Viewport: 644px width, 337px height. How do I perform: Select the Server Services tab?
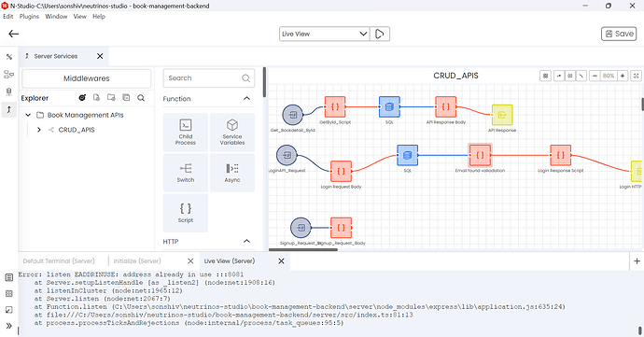click(x=55, y=56)
